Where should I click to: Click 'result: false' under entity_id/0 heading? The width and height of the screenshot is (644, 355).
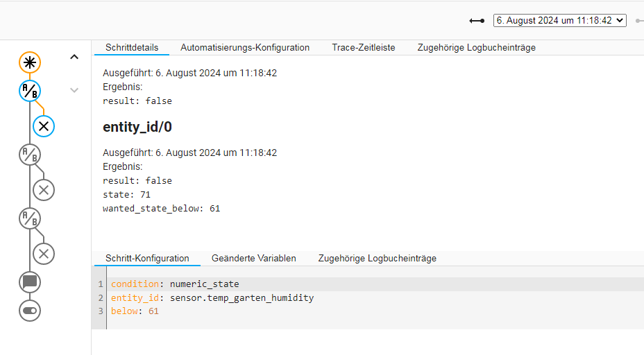coord(137,180)
